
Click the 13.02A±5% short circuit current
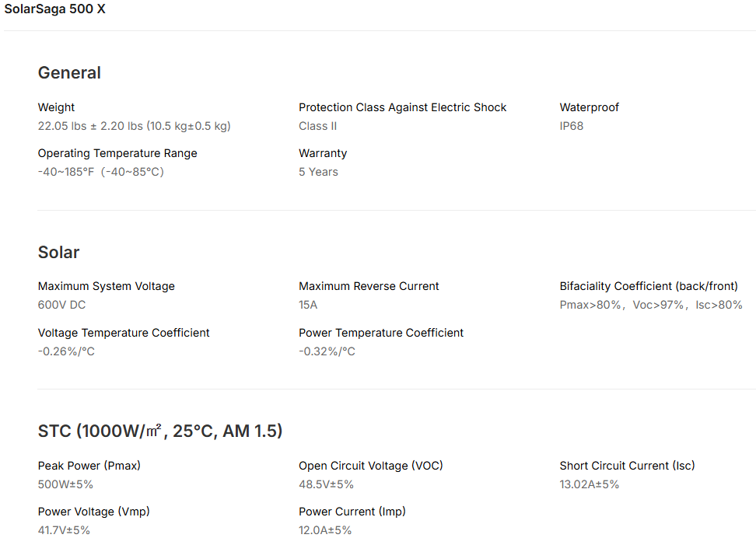pyautogui.click(x=589, y=484)
